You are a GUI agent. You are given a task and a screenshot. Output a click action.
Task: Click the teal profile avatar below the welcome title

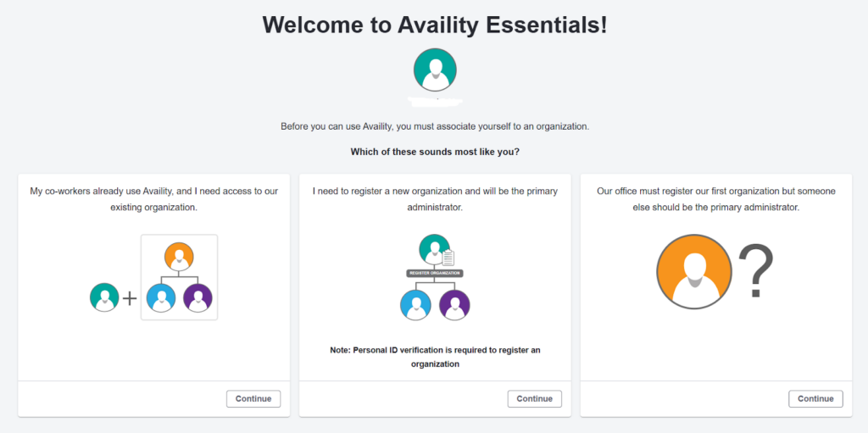[435, 69]
